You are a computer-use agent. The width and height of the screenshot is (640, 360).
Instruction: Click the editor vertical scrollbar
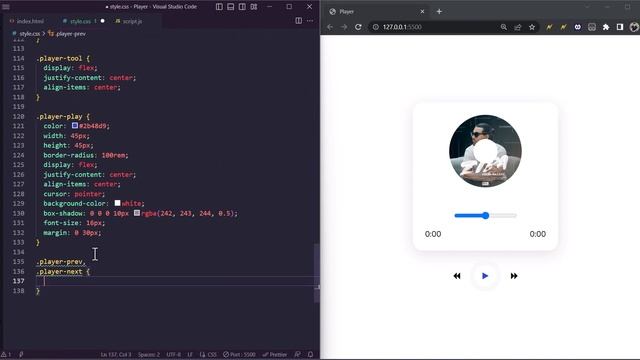tap(317, 273)
